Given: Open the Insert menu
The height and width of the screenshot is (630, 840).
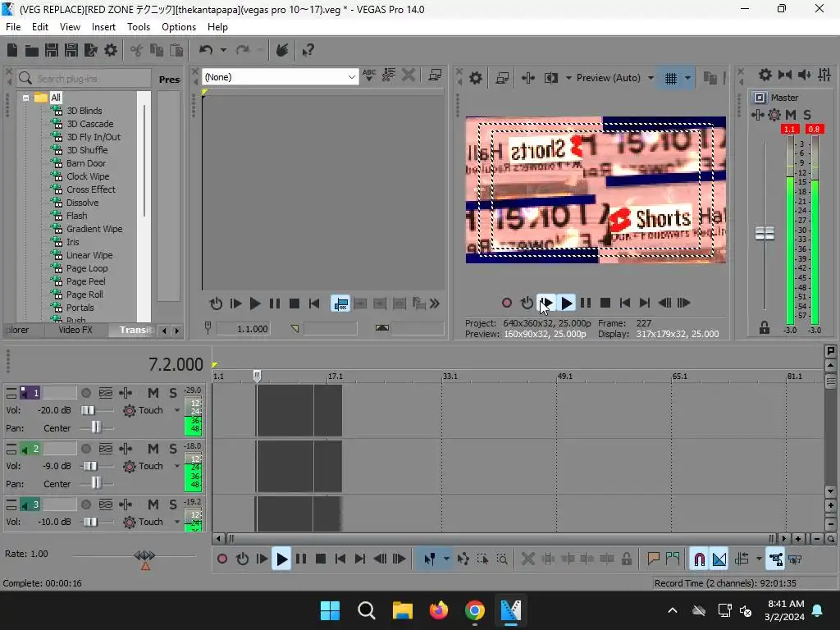Looking at the screenshot, I should tap(103, 27).
